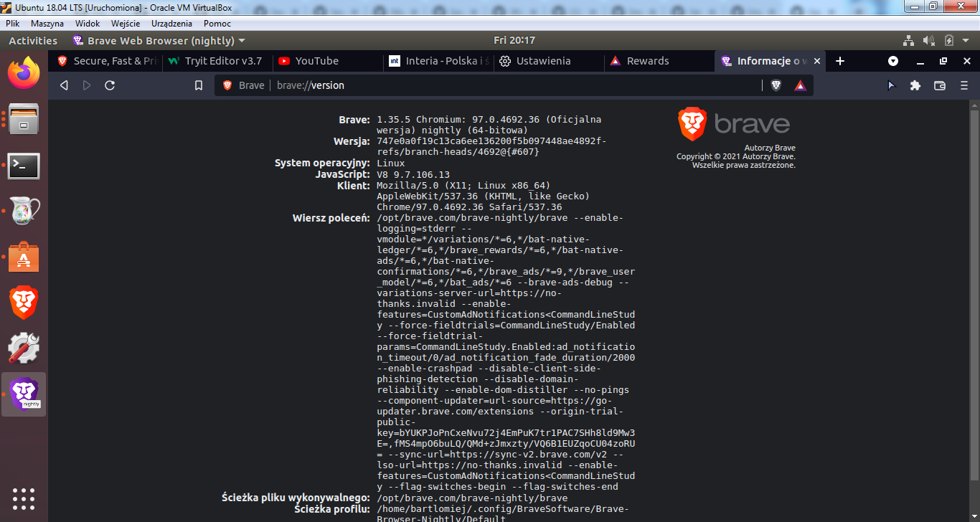Go back using the navigation arrow
Screen dimensions: 980x522
coord(64,85)
